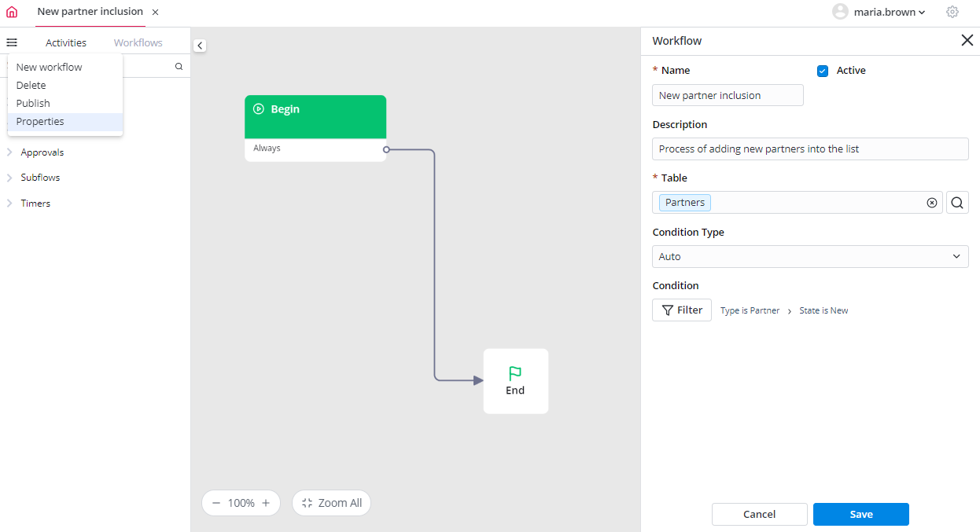Viewport: 980px width, 532px height.
Task: Select the New partner inclusion tab
Action: click(x=90, y=12)
